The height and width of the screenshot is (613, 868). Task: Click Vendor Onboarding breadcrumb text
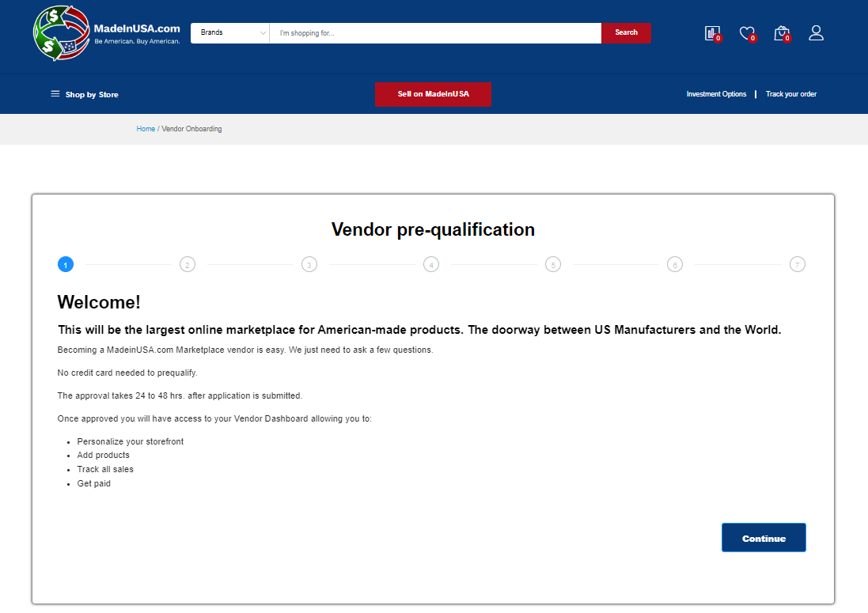point(191,129)
